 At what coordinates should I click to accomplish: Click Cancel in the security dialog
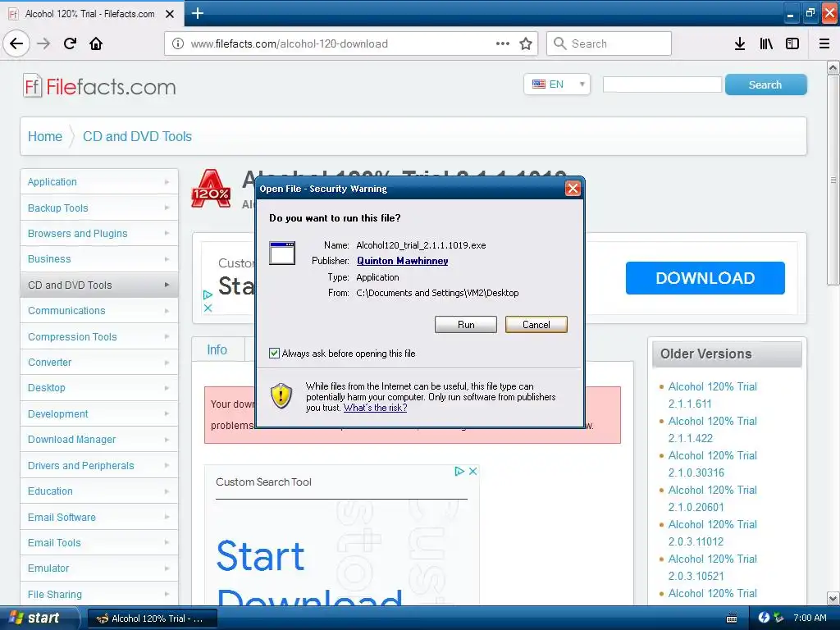[x=536, y=325]
